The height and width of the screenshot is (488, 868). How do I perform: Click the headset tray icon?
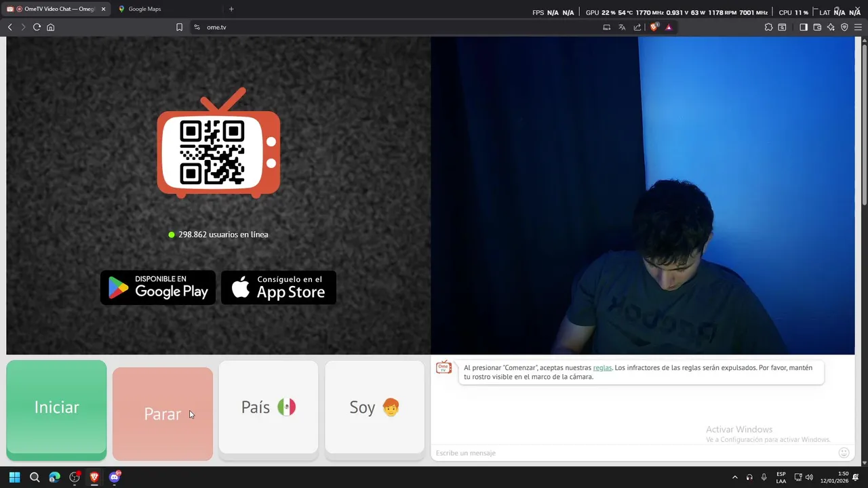[x=749, y=477]
